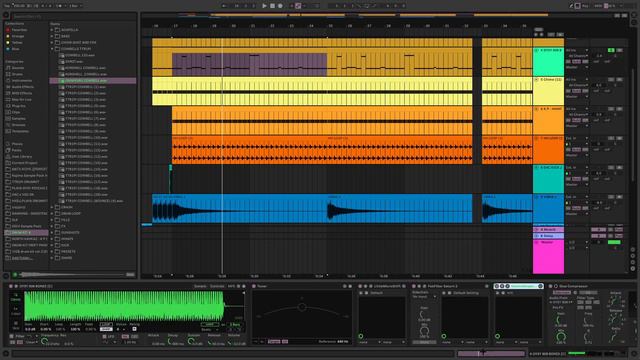Viewport: 640px width, 360px height.
Task: Enable Draw Mode pencil icon
Action: 571,6
